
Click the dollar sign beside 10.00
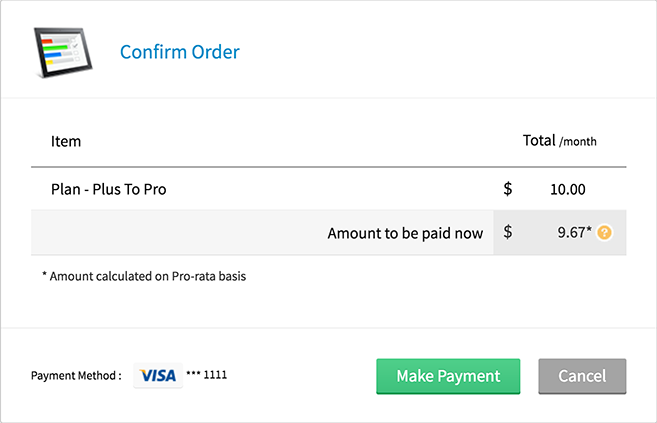click(507, 189)
